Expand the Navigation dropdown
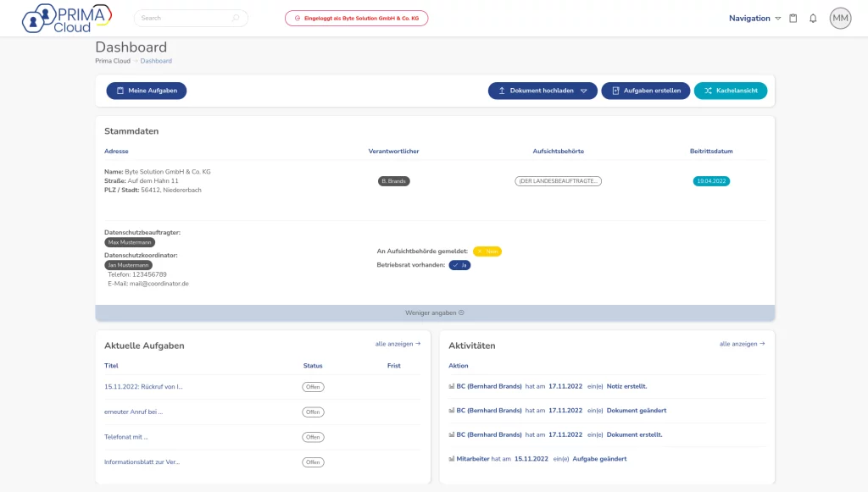The image size is (868, 492). [754, 19]
